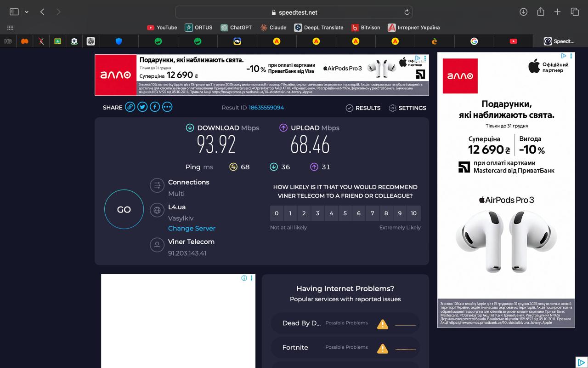Image resolution: width=588 pixels, height=368 pixels.
Task: Share result on Facebook
Action: [x=155, y=107]
